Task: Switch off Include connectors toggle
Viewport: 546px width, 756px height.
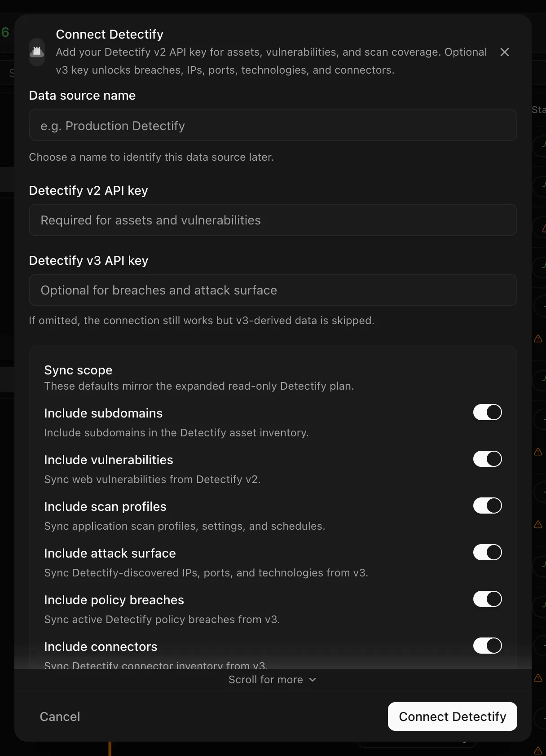Action: [x=487, y=646]
